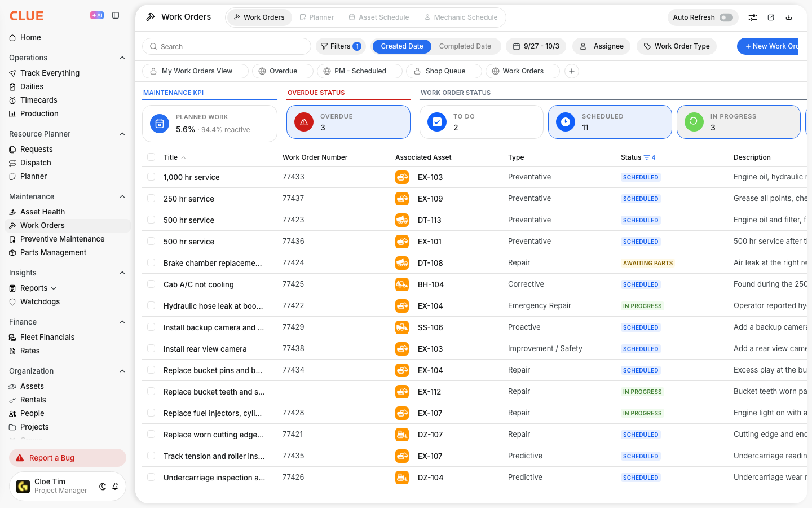Open the Work Order Type dropdown
This screenshot has height=508, width=812.
677,46
